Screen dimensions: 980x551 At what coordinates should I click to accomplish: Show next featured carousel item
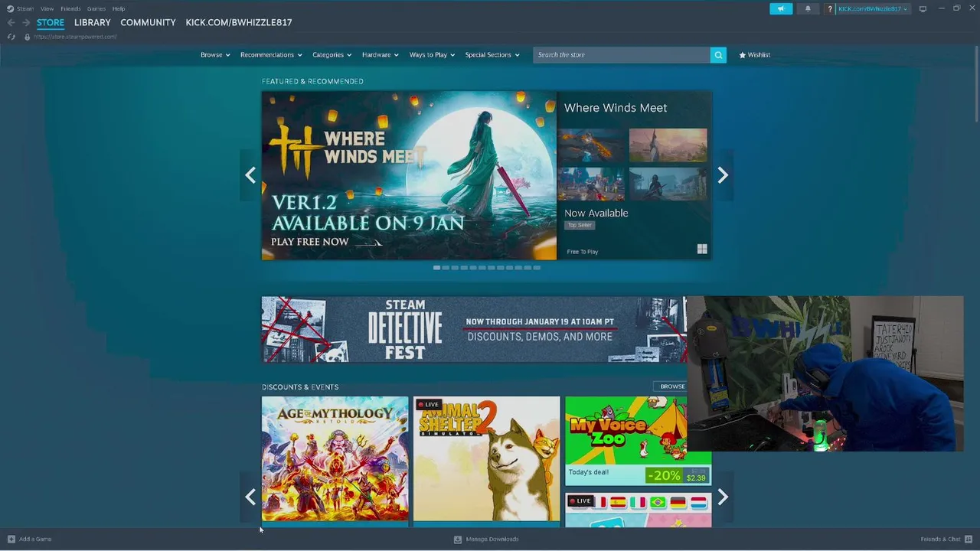click(x=723, y=175)
